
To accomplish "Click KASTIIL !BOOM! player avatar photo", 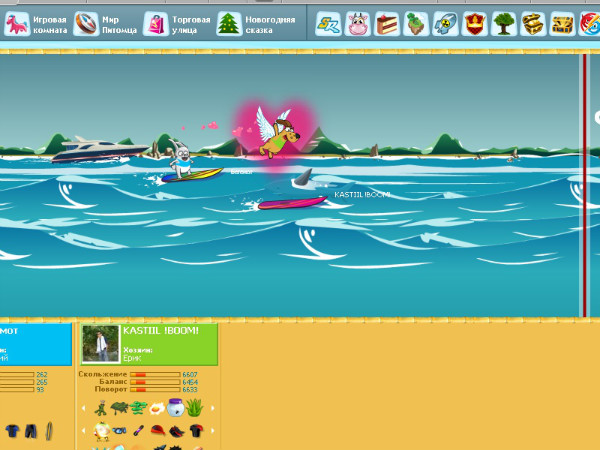I will [100, 344].
